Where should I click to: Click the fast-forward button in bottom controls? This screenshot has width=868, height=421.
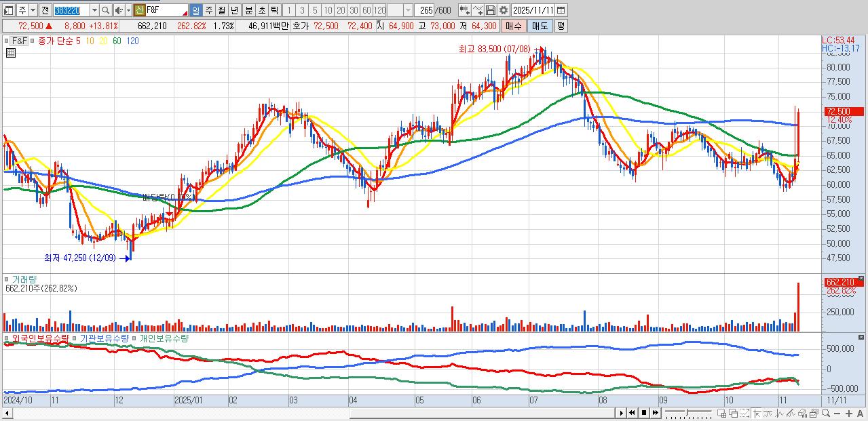655,413
